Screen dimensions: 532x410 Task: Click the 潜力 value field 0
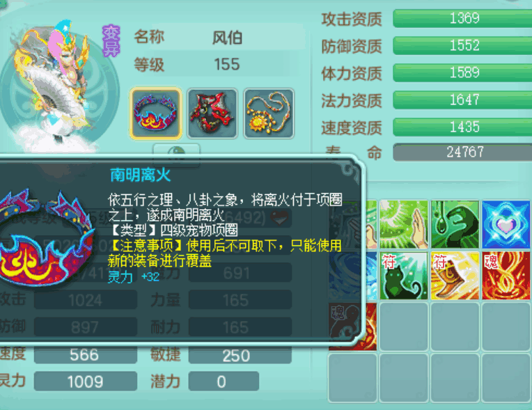[224, 381]
